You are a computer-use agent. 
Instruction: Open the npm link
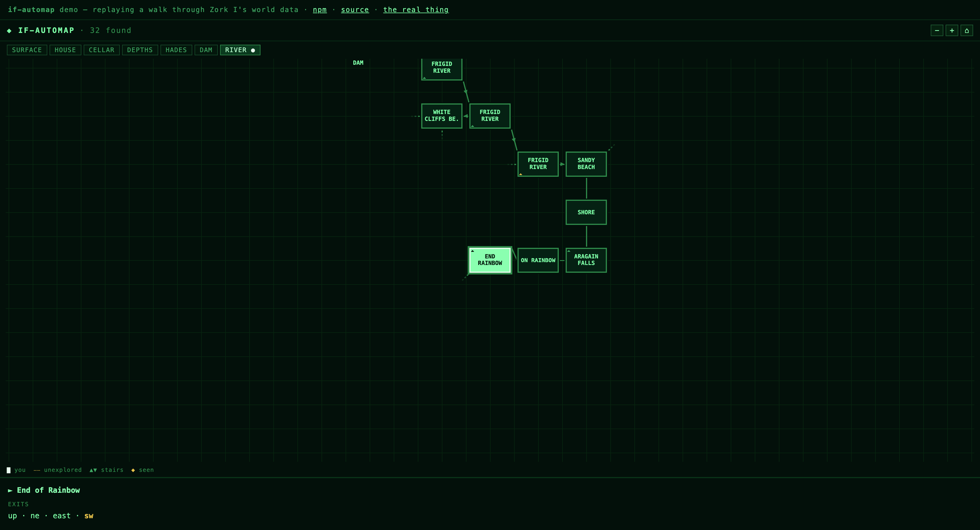(320, 9)
